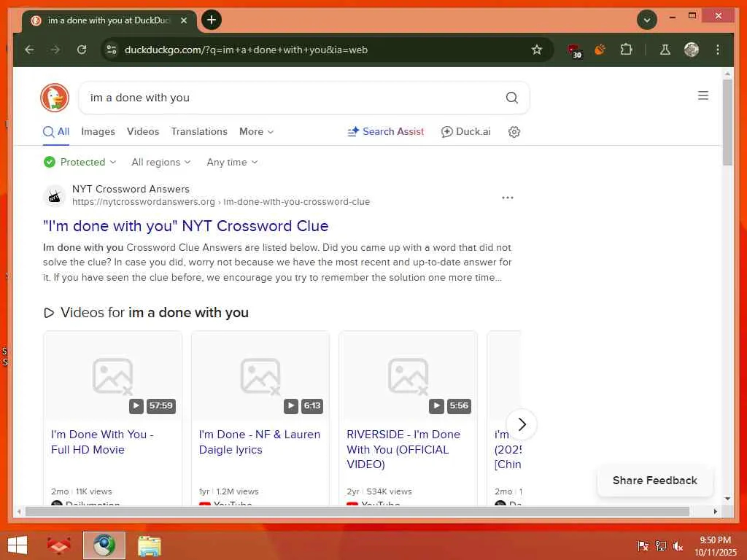The width and height of the screenshot is (747, 560).
Task: Click the Share Feedback button
Action: 654,481
